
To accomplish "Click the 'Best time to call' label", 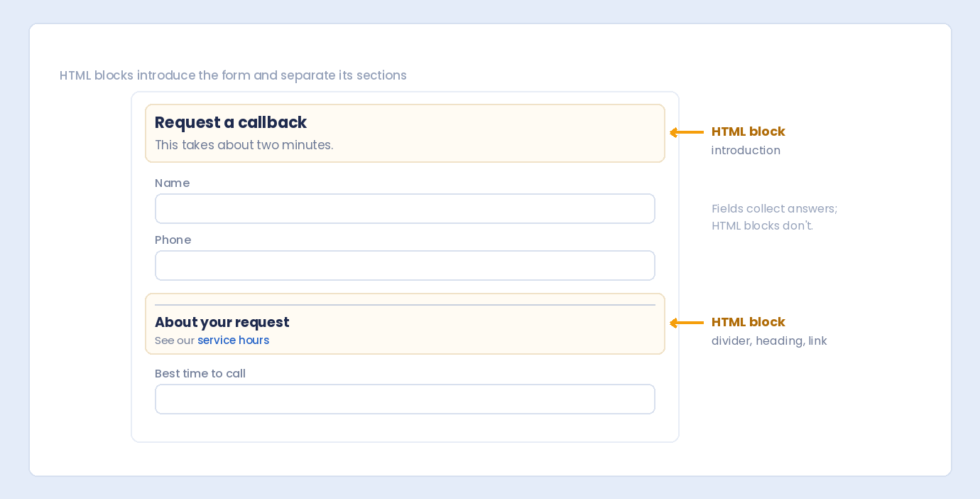I will (x=200, y=373).
